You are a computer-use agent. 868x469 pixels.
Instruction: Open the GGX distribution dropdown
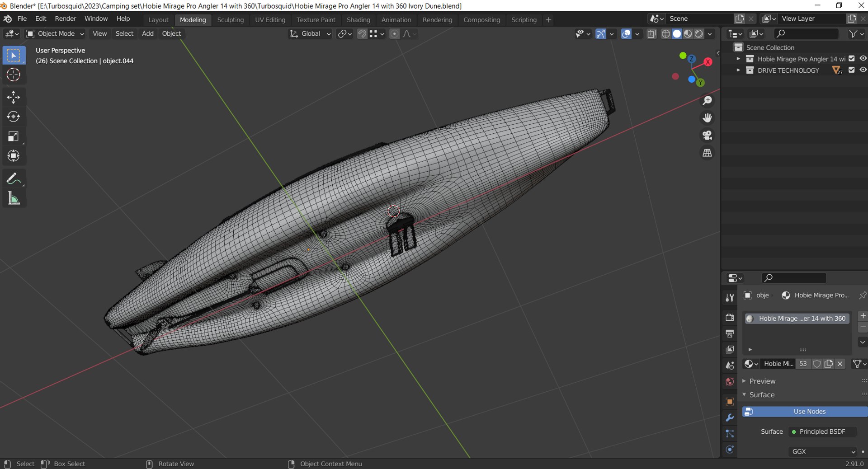[x=822, y=451]
